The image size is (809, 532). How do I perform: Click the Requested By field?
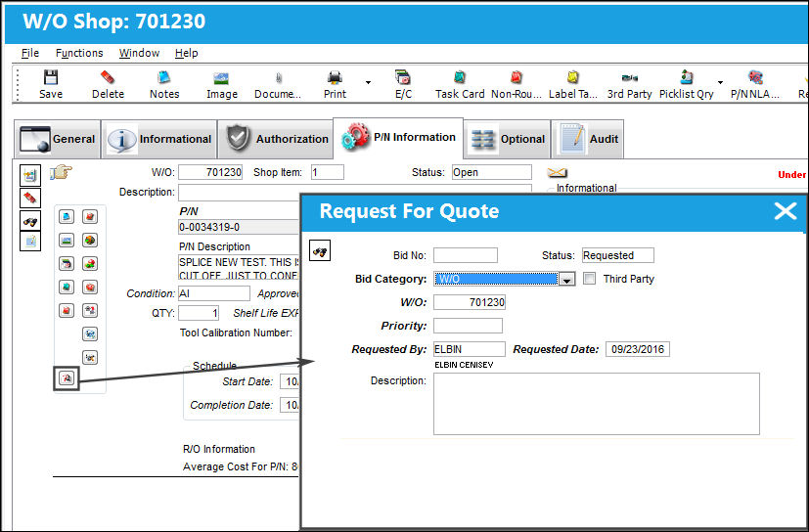tap(469, 349)
